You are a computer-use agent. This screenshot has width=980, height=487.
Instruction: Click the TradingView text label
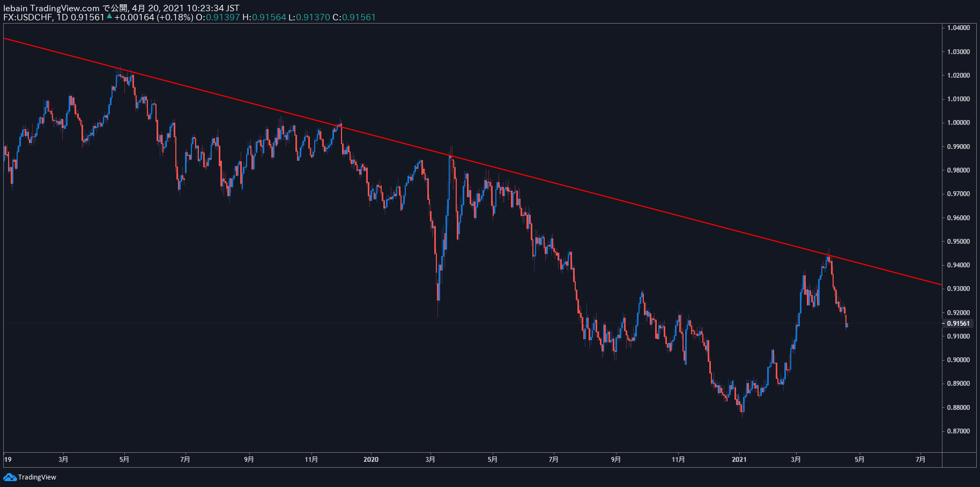pos(37,477)
